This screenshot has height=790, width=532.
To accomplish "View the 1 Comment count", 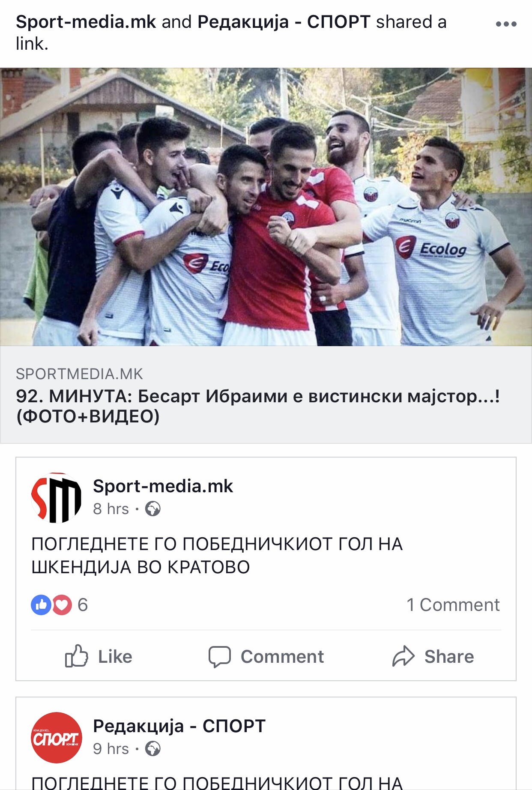I will click(453, 605).
